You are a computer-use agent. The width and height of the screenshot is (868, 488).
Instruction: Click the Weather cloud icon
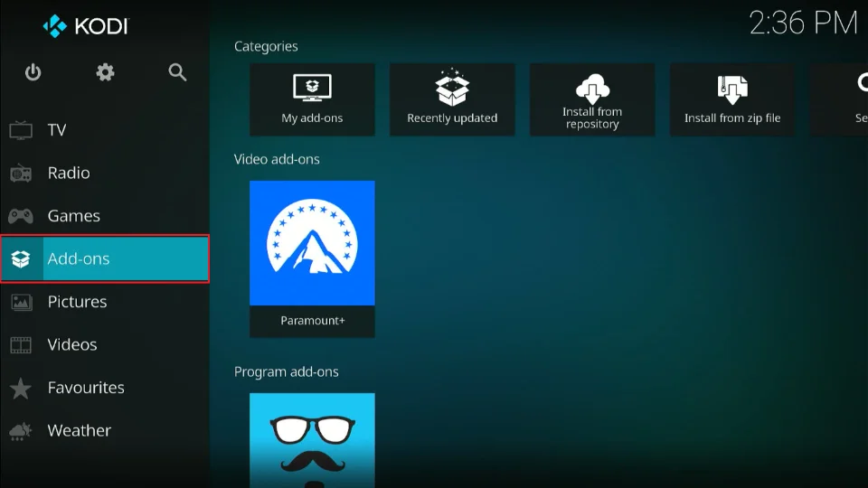point(21,431)
